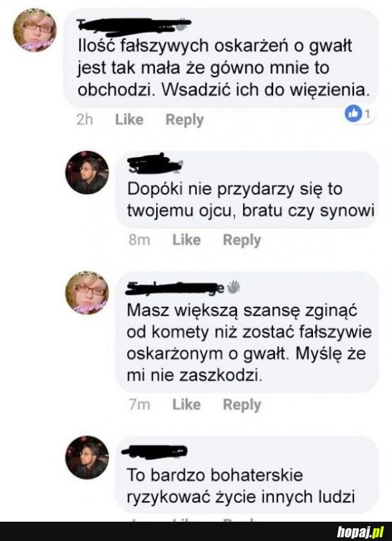The height and width of the screenshot is (541, 392).
Task: Reply to the comment posted 2h ago
Action: [184, 120]
